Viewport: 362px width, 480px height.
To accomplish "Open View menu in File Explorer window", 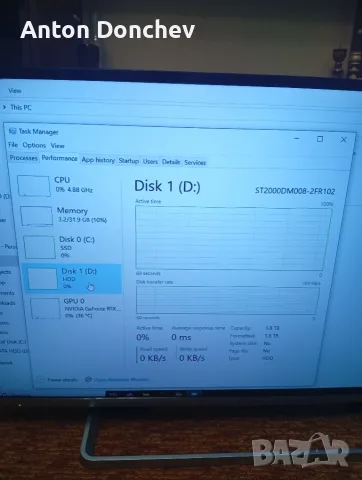I will [x=15, y=91].
